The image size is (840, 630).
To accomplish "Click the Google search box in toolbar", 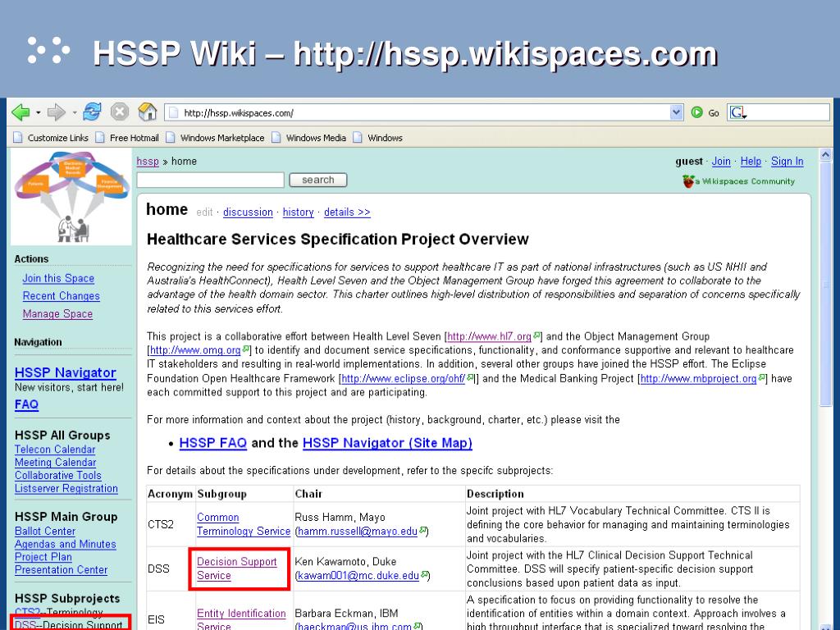I will (778, 112).
